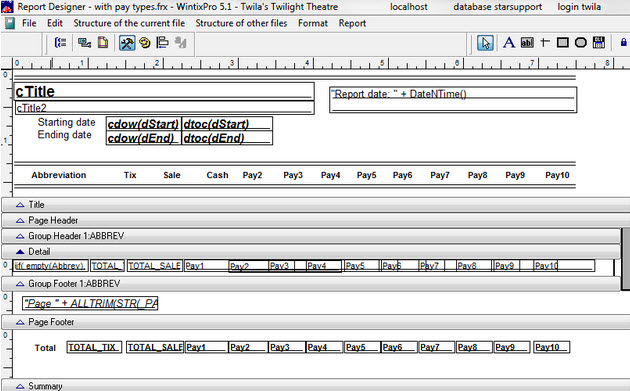Select TOTAL_SALE field in the Total row
This screenshot has height=391, width=630.
(x=155, y=347)
